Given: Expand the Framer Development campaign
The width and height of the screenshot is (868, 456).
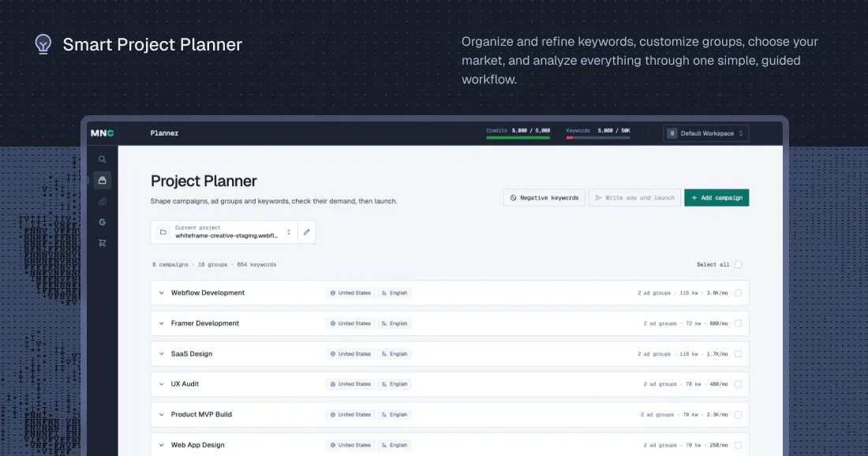Looking at the screenshot, I should [x=162, y=323].
